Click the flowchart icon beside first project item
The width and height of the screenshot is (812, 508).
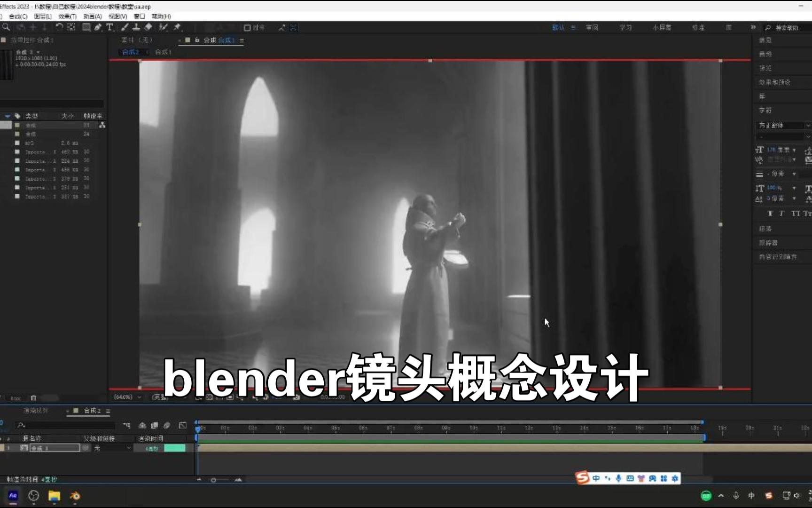coord(102,125)
